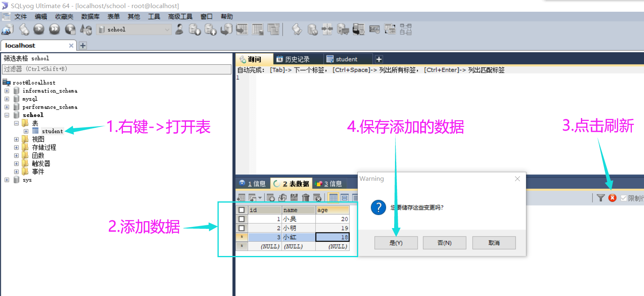This screenshot has height=296, width=644.
Task: Expand the mysql database node
Action: pyautogui.click(x=7, y=99)
